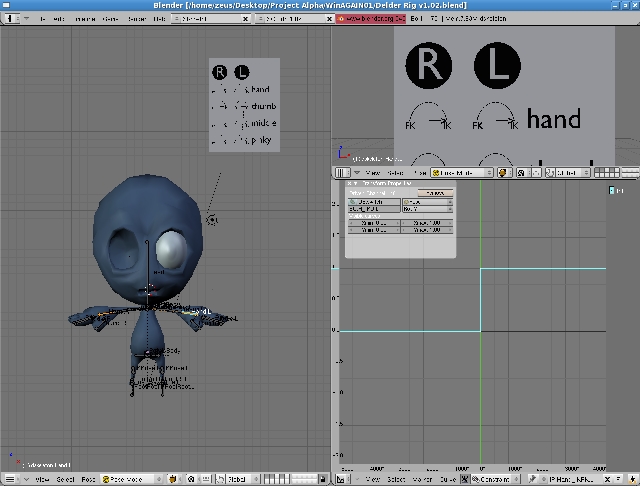Open View menu in upper right viewport header
The width and height of the screenshot is (640, 486).
[x=373, y=173]
